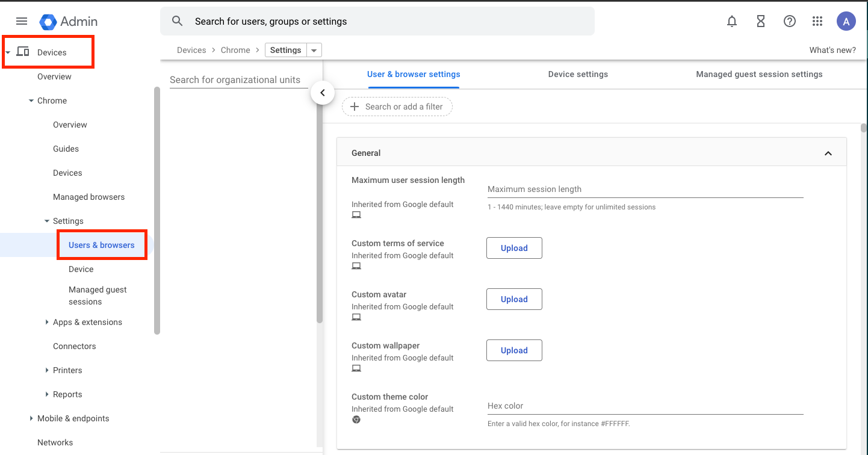
Task: Click the Hex color input field
Action: 644,406
